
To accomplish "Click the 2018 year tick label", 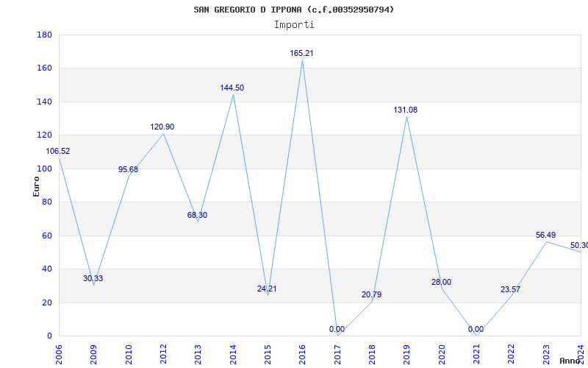I will point(372,354).
